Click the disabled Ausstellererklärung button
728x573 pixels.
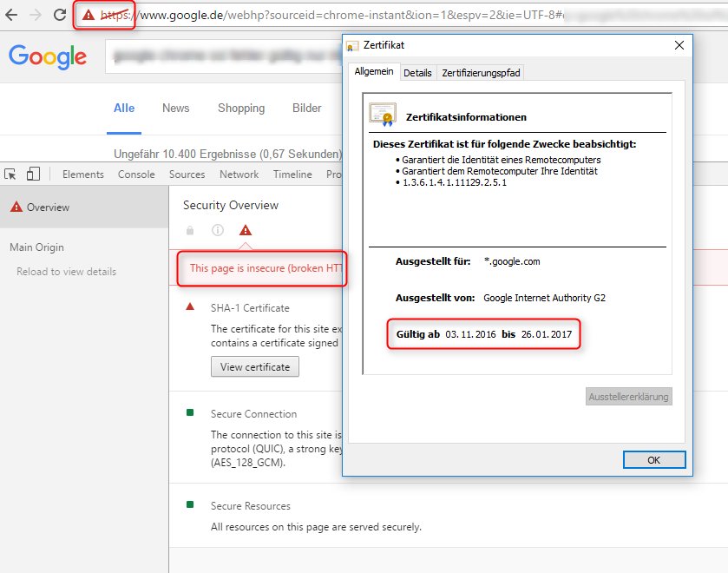coord(628,397)
